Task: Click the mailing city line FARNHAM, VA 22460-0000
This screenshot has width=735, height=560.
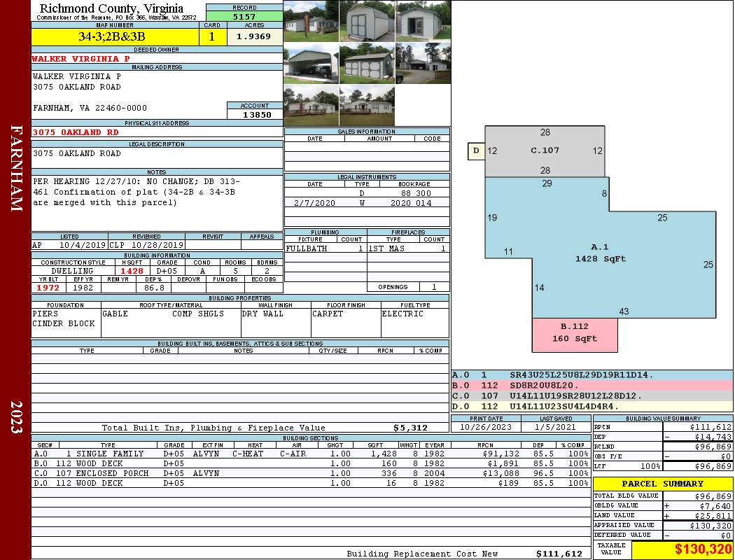Action: 90,108
